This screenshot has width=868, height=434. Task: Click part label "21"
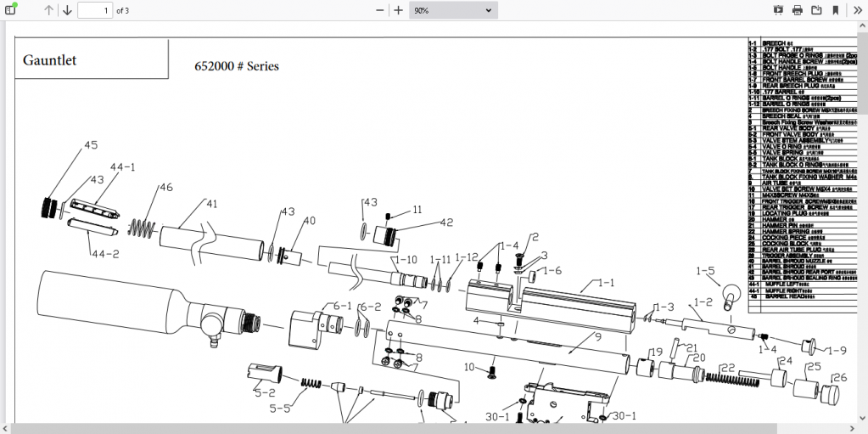click(692, 348)
